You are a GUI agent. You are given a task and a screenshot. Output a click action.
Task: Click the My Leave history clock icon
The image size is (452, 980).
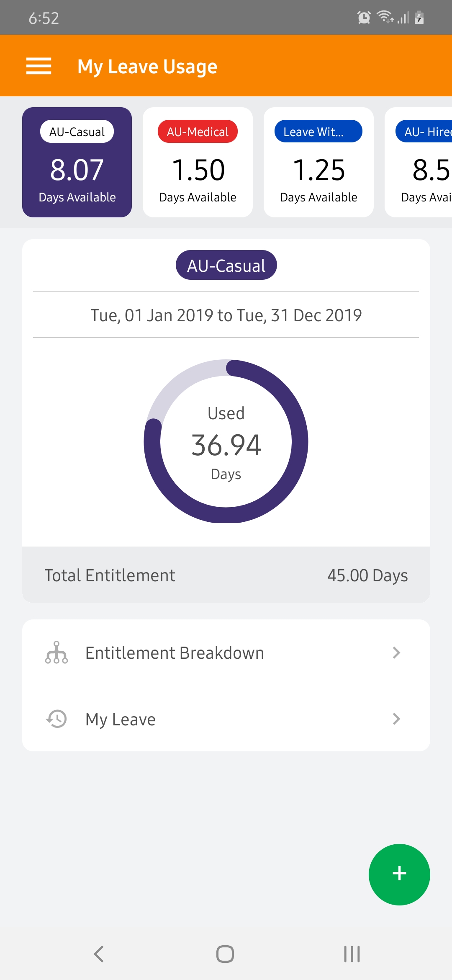point(56,719)
